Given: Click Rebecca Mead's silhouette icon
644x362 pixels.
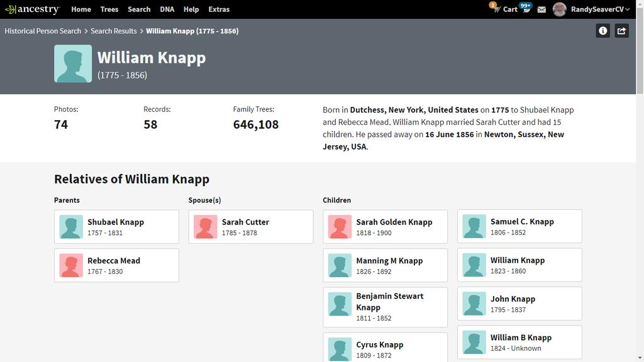Looking at the screenshot, I should [71, 265].
